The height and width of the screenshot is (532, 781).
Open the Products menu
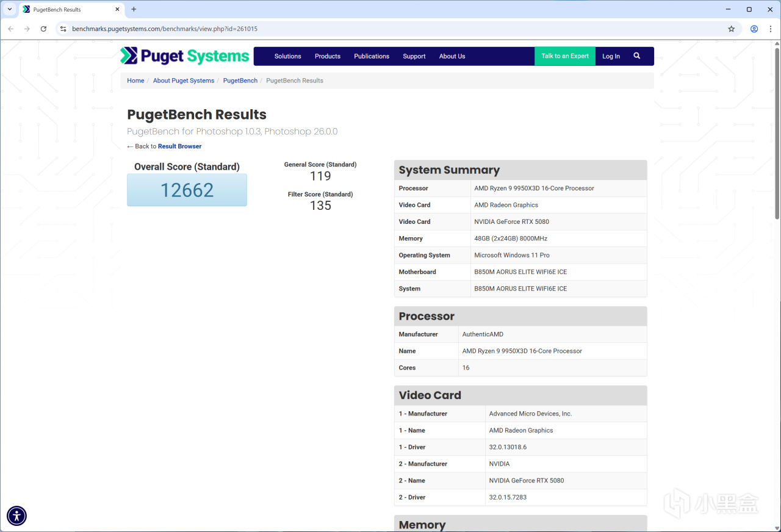328,56
